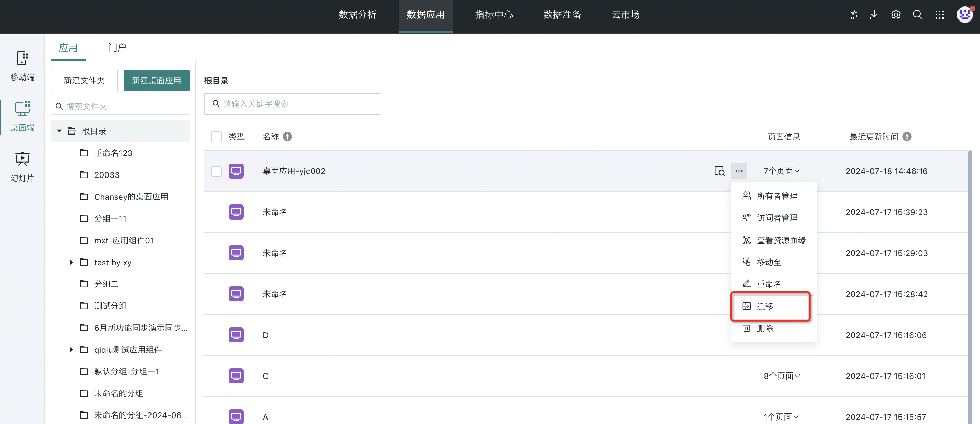The width and height of the screenshot is (980, 424).
Task: Click the 新建桌面应用 button
Action: [x=156, y=81]
